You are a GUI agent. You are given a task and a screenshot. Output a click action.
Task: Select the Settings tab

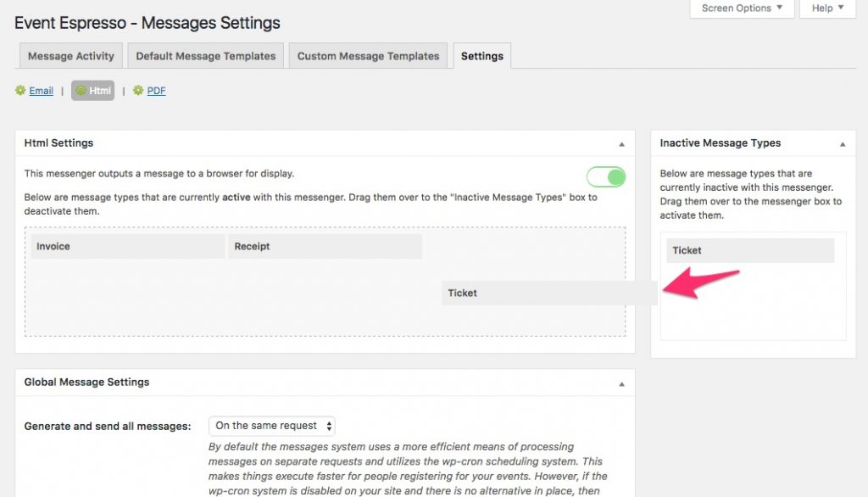click(482, 56)
